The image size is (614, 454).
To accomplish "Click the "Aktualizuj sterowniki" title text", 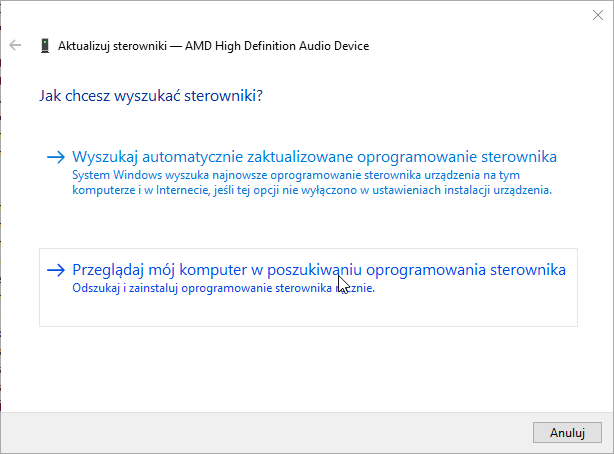I will [116, 45].
